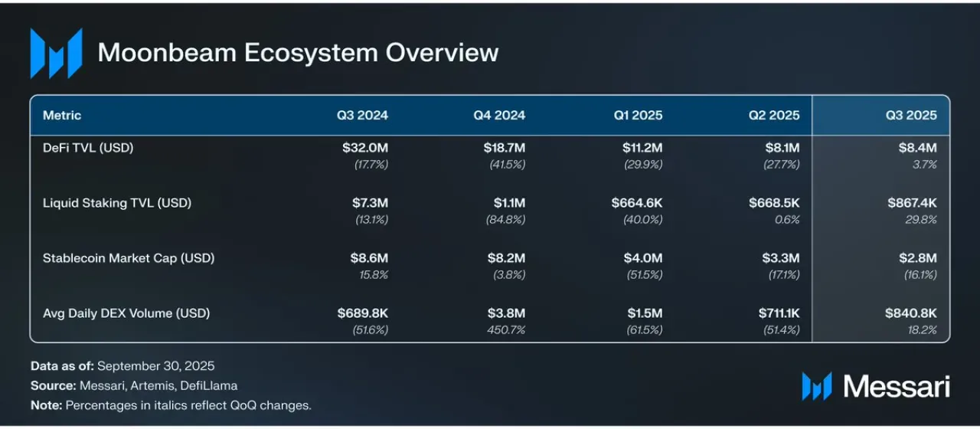Click the Q4 2024 column header

(499, 115)
